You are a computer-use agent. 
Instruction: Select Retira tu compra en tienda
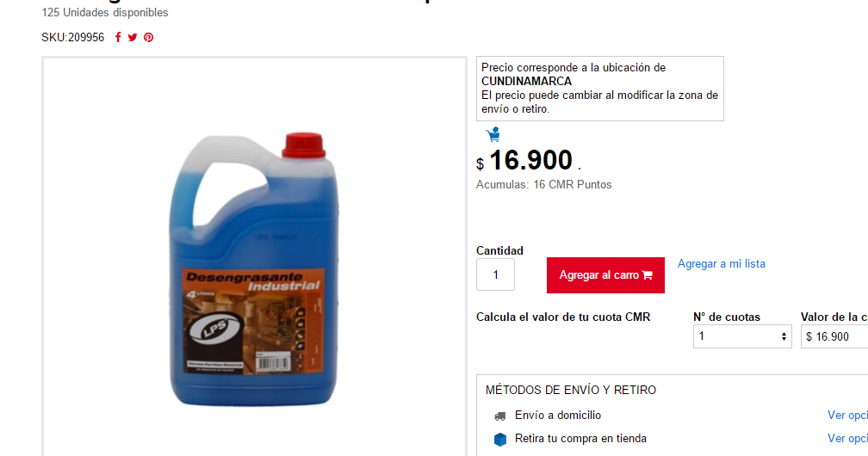pyautogui.click(x=580, y=438)
